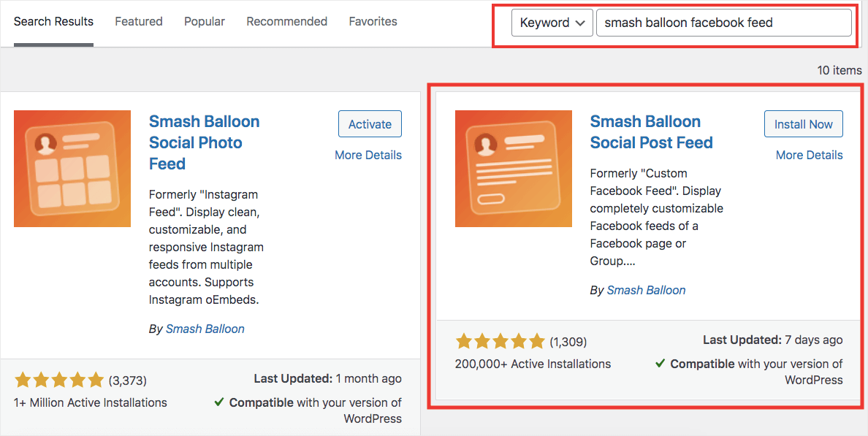Switch to the Popular tab
This screenshot has height=436, width=868.
(x=204, y=21)
